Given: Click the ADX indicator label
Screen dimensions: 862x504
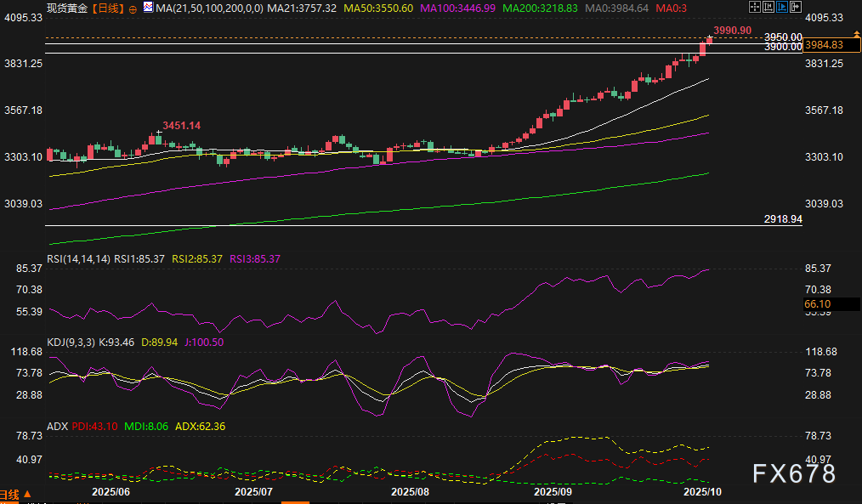Looking at the screenshot, I should click(58, 426).
